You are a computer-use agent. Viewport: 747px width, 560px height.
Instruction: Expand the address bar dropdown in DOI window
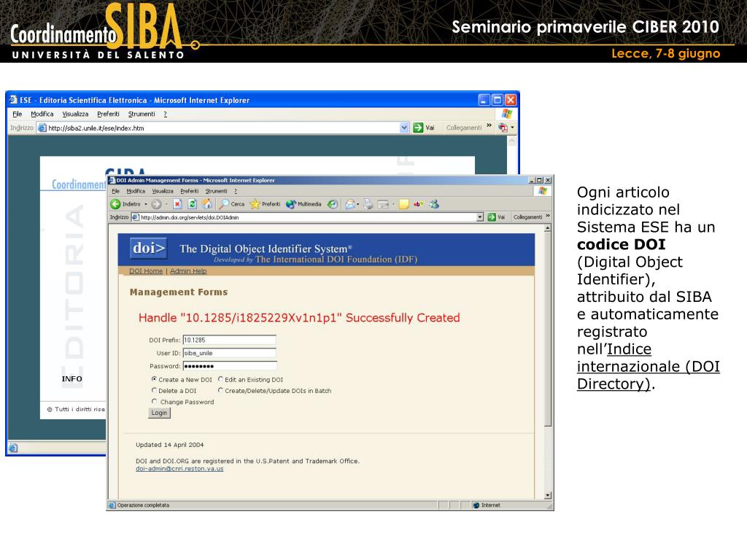(x=480, y=217)
